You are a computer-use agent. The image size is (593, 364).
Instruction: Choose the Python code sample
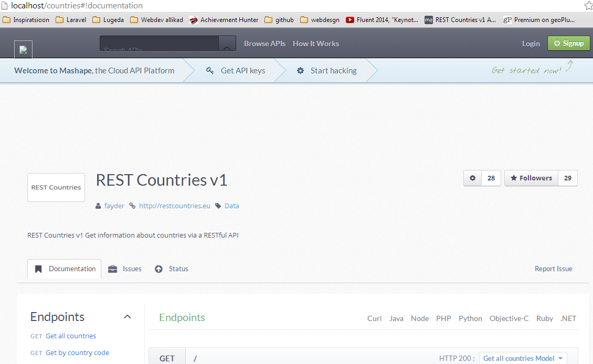pos(471,318)
